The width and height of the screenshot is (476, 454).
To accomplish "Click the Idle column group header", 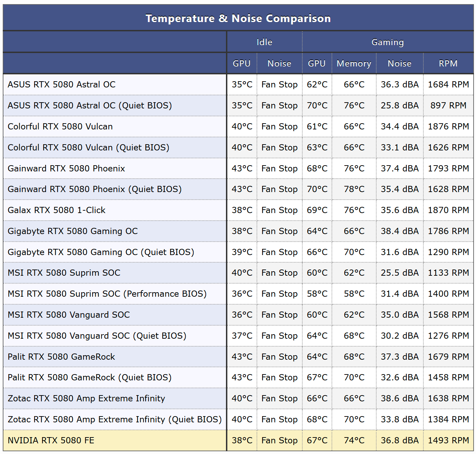I will [x=264, y=42].
